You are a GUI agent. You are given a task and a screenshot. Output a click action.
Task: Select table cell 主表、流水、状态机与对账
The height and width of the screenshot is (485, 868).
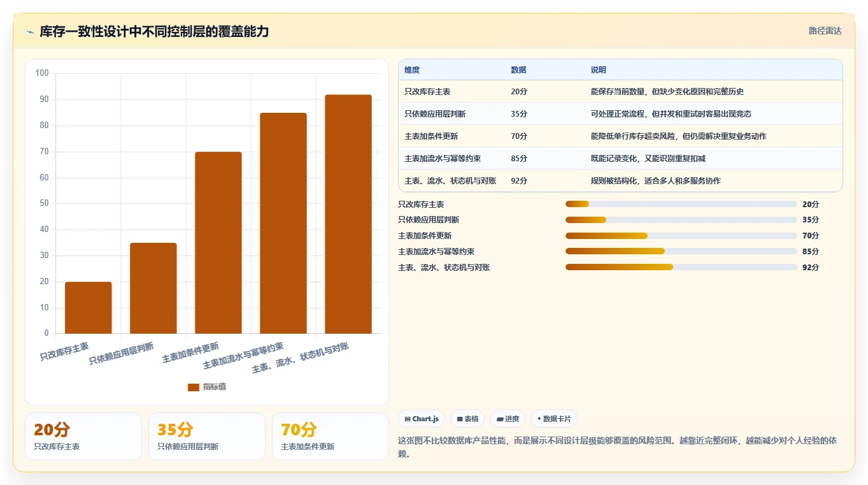click(x=450, y=181)
